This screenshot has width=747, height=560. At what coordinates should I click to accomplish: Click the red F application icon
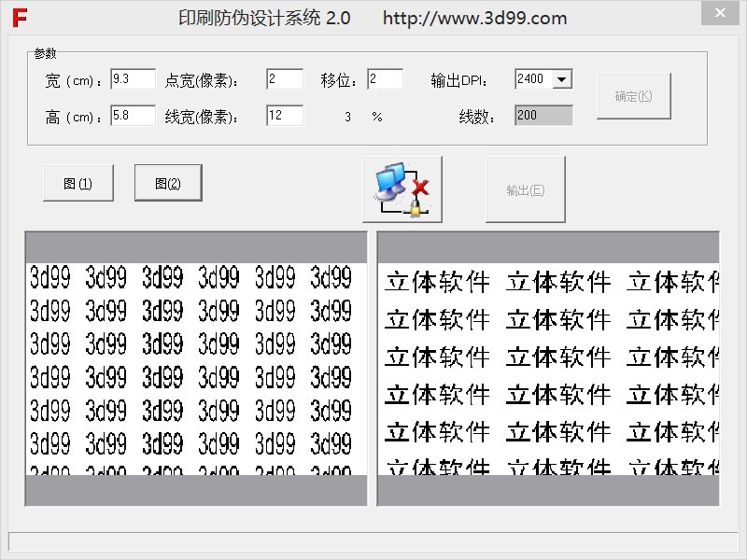20,17
